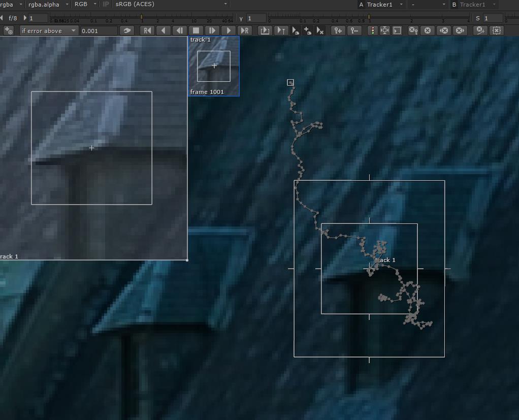Track forward to range end
This screenshot has width=519, height=420.
[x=245, y=30]
